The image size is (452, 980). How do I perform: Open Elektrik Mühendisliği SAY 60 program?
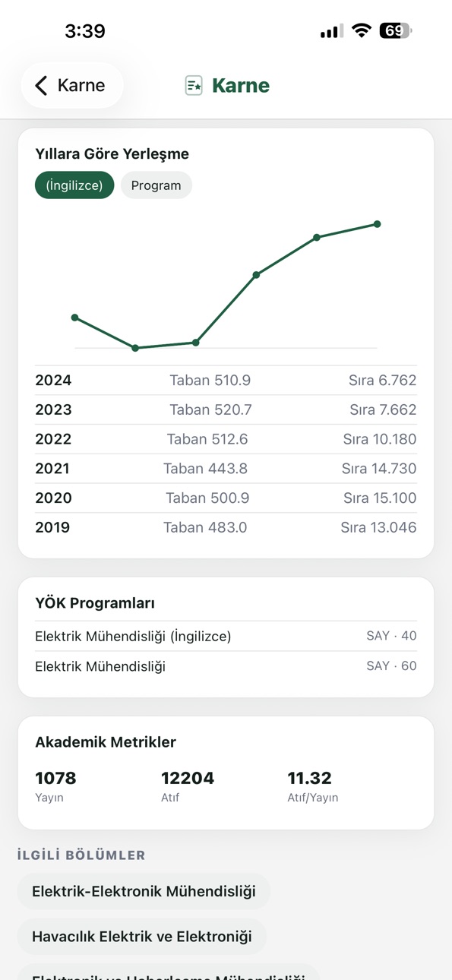[x=226, y=666]
